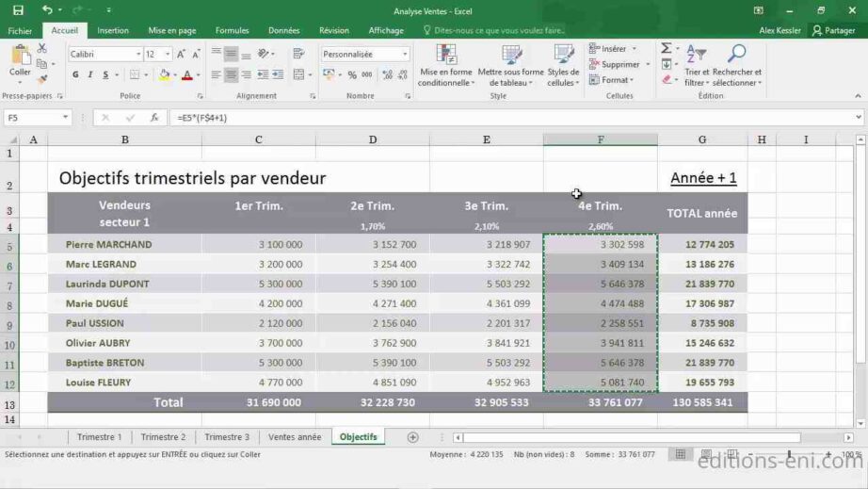The height and width of the screenshot is (489, 868).
Task: Open the Format cells dropdown
Action: [x=611, y=80]
